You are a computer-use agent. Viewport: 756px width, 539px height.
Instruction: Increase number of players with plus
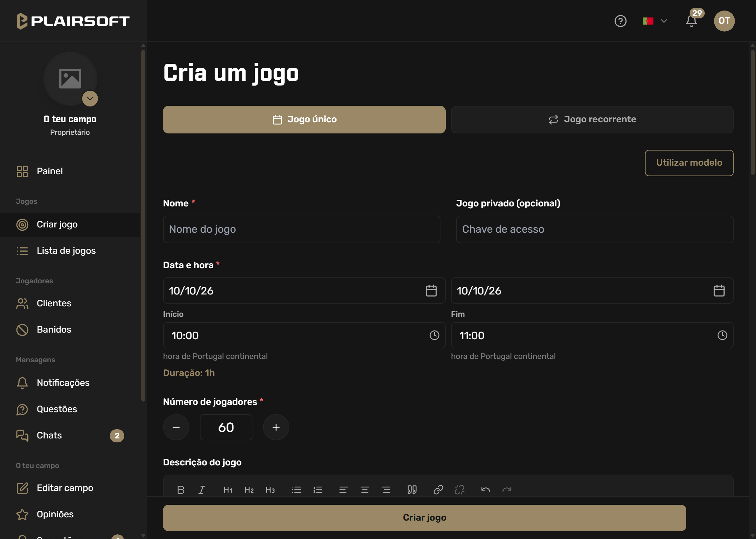pos(276,427)
